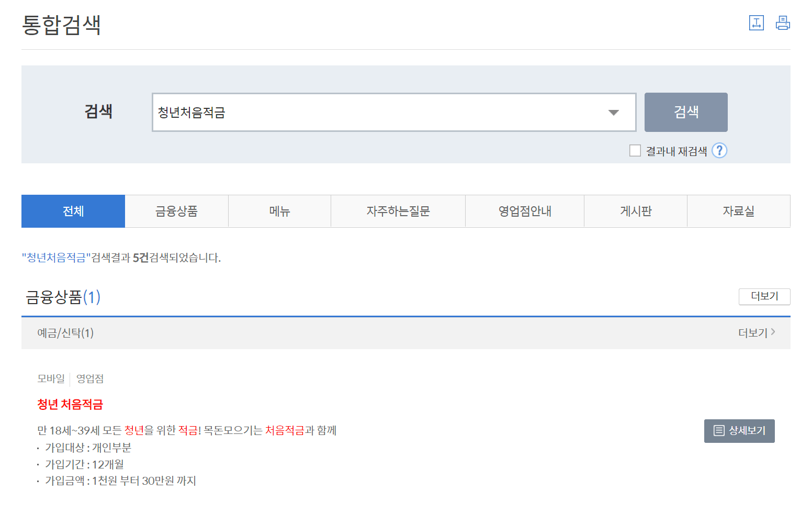Image resolution: width=812 pixels, height=513 pixels.
Task: Click the text size adjustment icon
Action: (757, 23)
